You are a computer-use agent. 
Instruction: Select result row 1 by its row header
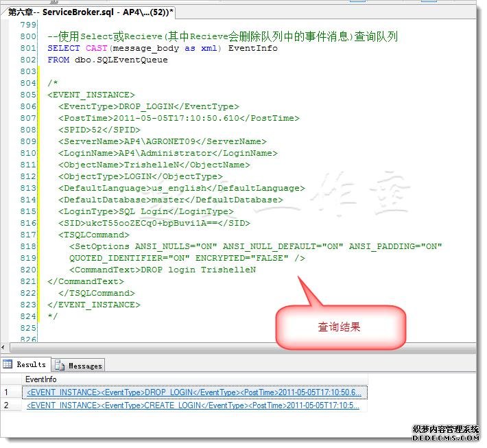click(10, 392)
